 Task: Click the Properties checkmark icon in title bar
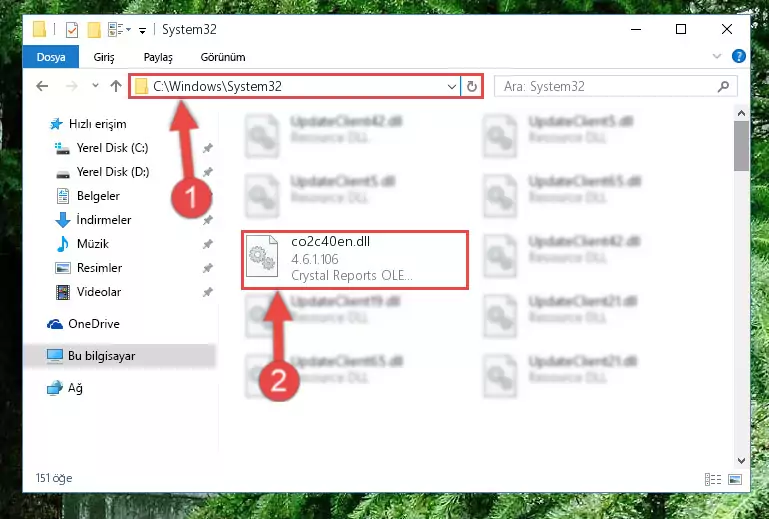point(72,30)
